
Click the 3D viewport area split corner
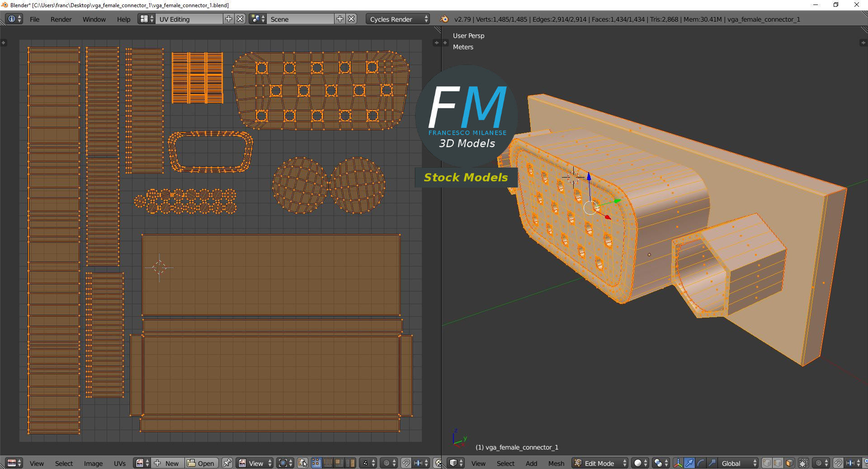864,30
